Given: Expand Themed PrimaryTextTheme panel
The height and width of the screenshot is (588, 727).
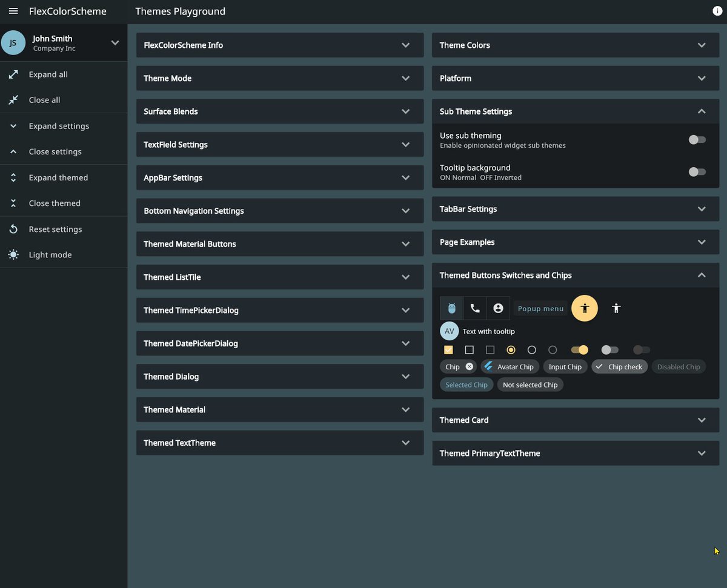Looking at the screenshot, I should click(x=576, y=454).
